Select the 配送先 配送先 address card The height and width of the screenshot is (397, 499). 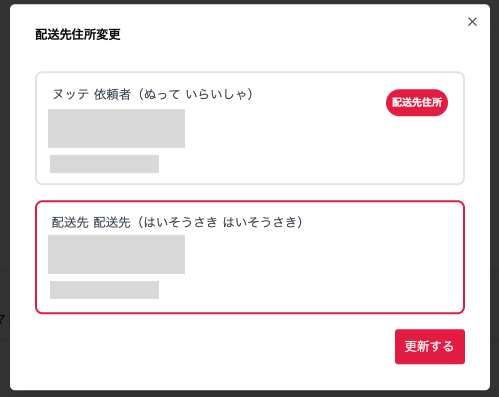click(x=250, y=257)
